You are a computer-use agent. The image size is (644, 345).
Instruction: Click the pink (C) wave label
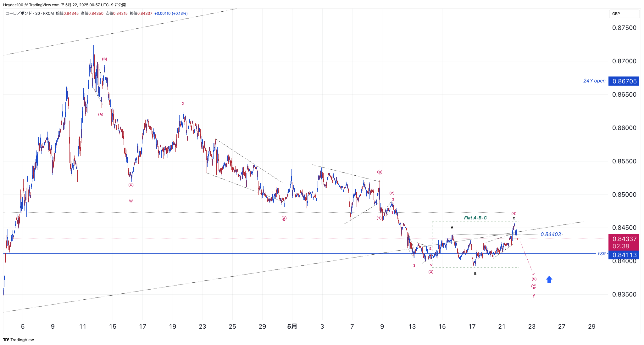[x=131, y=185]
